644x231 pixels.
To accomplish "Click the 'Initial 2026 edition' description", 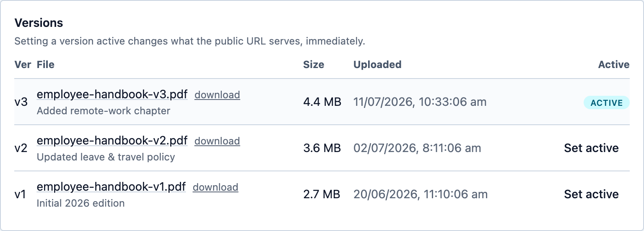I will (81, 203).
